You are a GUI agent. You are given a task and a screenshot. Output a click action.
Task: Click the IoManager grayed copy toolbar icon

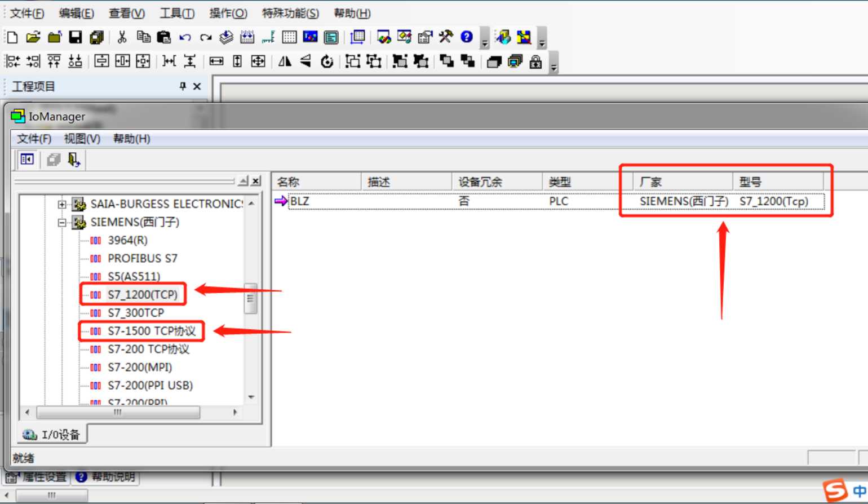click(54, 160)
